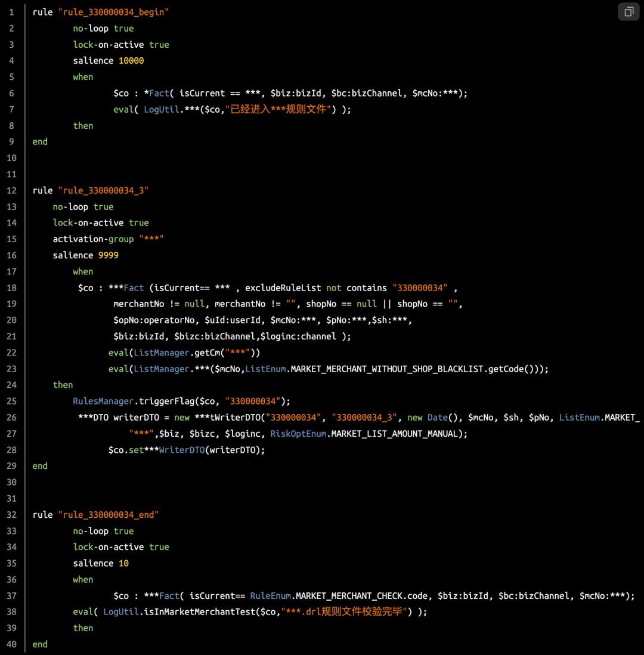The width and height of the screenshot is (644, 655).
Task: Click the "rule_330000034_3" rule name on line 12
Action: (103, 190)
